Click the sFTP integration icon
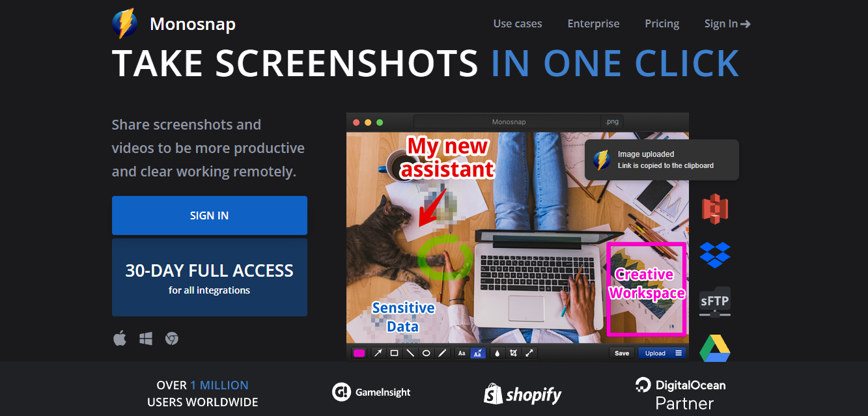Screen dimensions: 868x416 [715, 302]
